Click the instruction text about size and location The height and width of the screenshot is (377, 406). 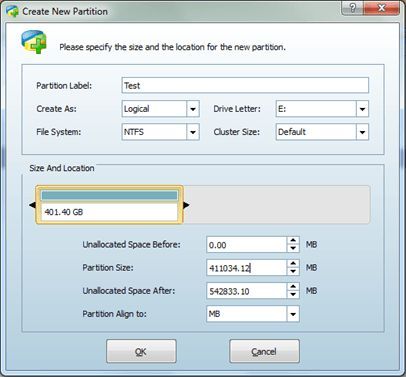pyautogui.click(x=172, y=47)
